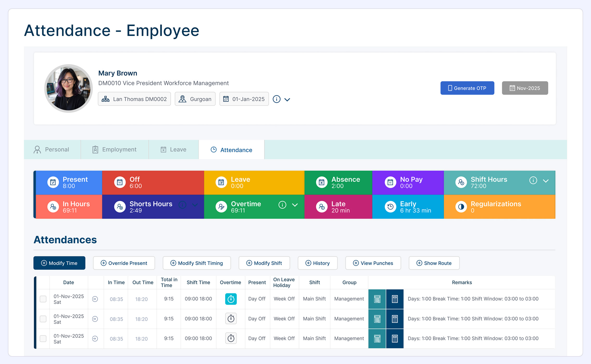The width and height of the screenshot is (591, 364).
Task: Click the arrow circle icon in first attendance row
Action: pyautogui.click(x=95, y=299)
